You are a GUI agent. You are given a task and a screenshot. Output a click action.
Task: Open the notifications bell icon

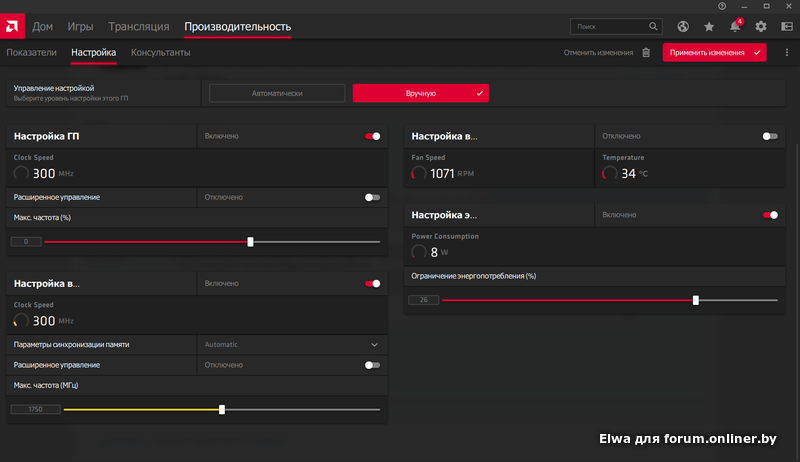pos(736,26)
